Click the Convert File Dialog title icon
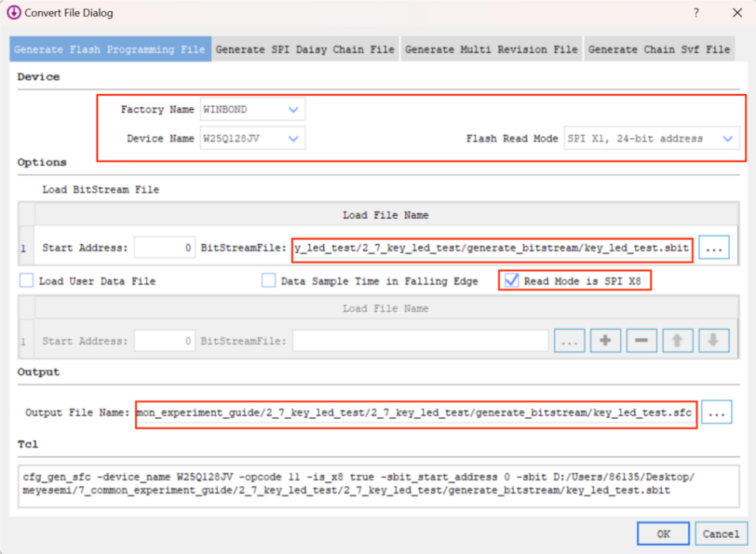756x554 pixels. [13, 13]
